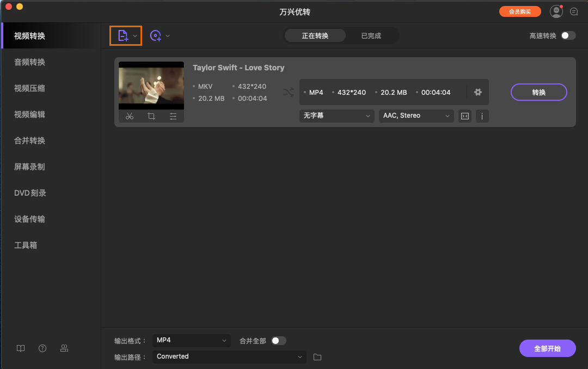Image resolution: width=588 pixels, height=369 pixels.
Task: Turn on the 合并全部 switch
Action: pos(279,340)
